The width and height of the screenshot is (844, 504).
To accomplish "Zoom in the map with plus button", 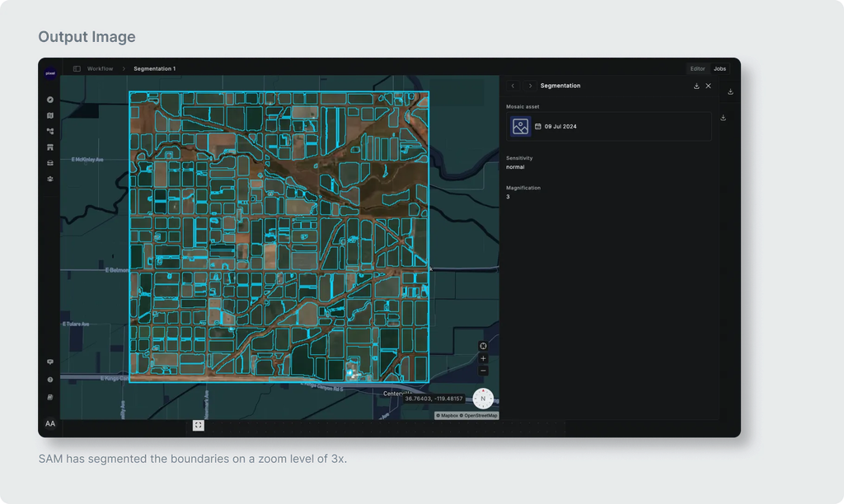I will click(483, 358).
